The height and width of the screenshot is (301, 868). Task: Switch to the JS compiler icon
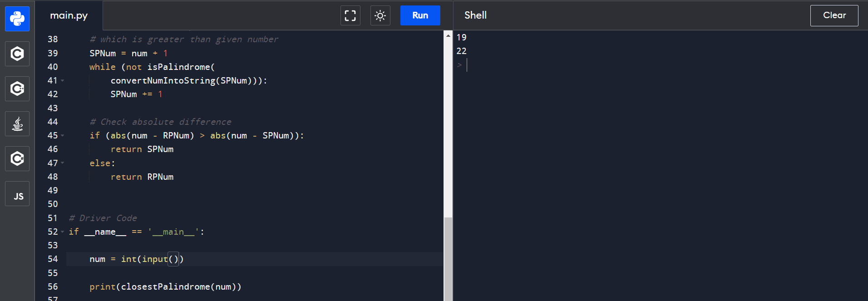(x=17, y=194)
